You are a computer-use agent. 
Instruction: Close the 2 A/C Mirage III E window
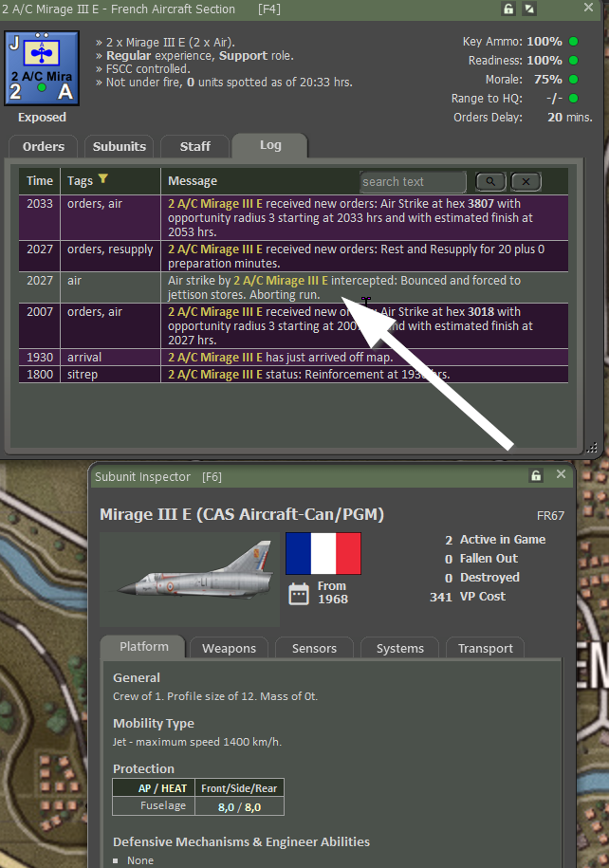tap(588, 8)
